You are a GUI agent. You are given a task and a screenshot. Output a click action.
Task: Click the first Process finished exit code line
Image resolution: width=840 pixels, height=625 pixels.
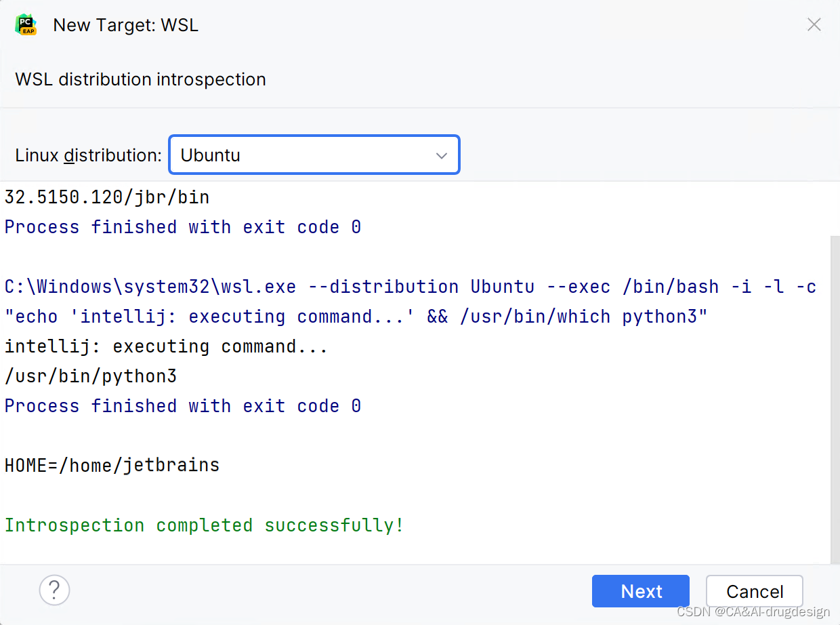pyautogui.click(x=183, y=227)
